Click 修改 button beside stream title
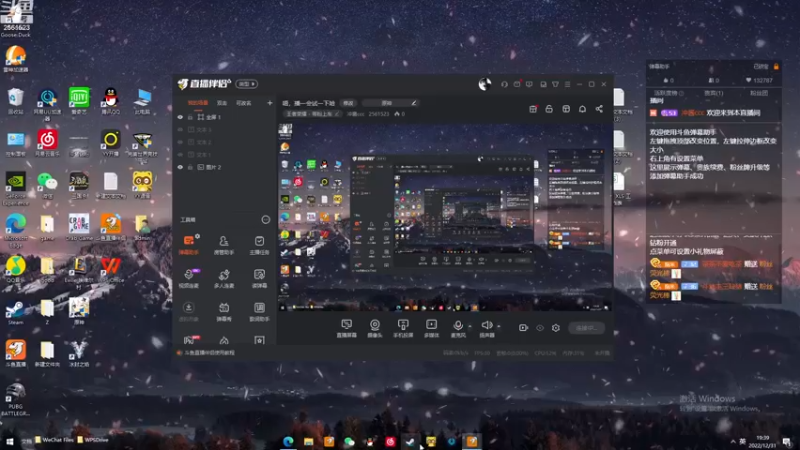The width and height of the screenshot is (800, 450). [x=348, y=103]
